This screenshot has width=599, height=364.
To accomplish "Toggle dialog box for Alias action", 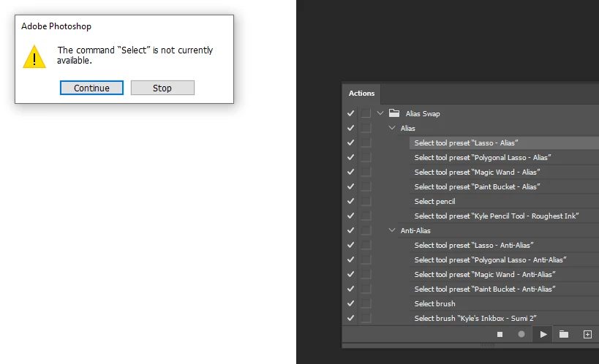I will click(366, 128).
